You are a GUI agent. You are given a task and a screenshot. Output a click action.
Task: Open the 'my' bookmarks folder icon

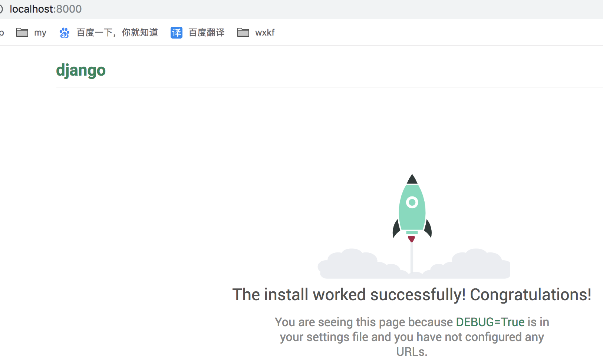click(22, 33)
